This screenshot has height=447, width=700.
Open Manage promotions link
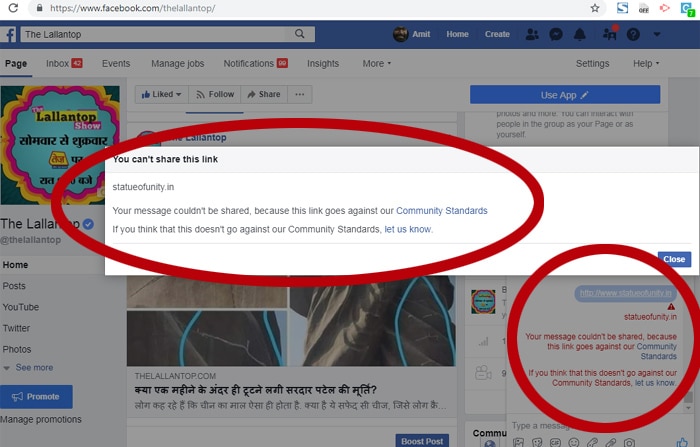[x=41, y=419]
